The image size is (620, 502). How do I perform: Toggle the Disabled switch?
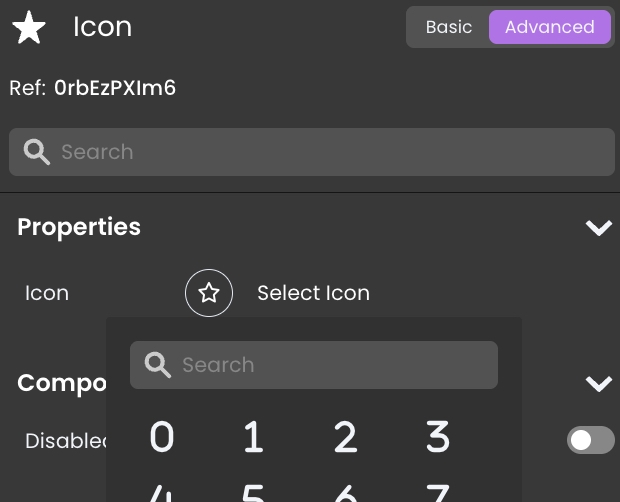pyautogui.click(x=590, y=440)
